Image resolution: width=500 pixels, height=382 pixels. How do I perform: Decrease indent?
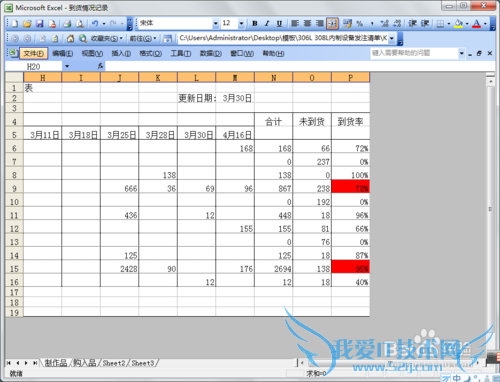pos(412,23)
